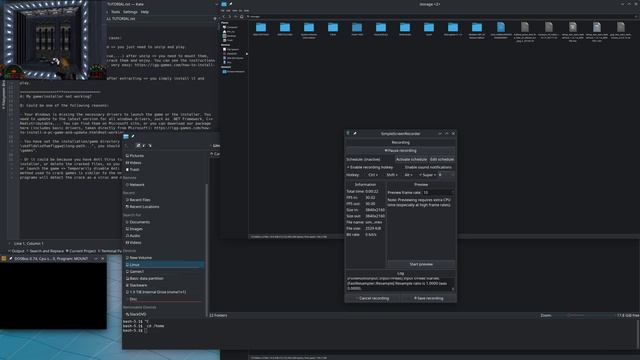
Task: Open Recent Files in places panel
Action: [x=138, y=200]
